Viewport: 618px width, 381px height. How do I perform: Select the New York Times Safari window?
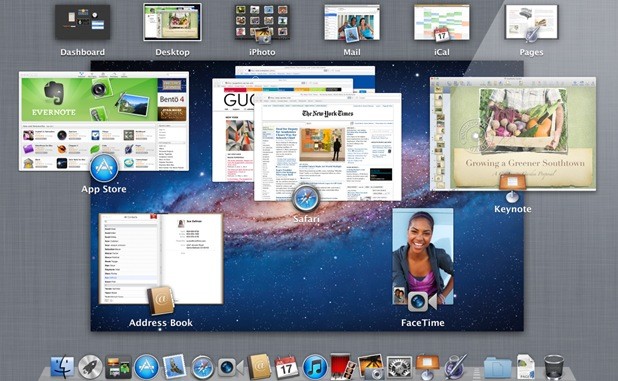328,147
